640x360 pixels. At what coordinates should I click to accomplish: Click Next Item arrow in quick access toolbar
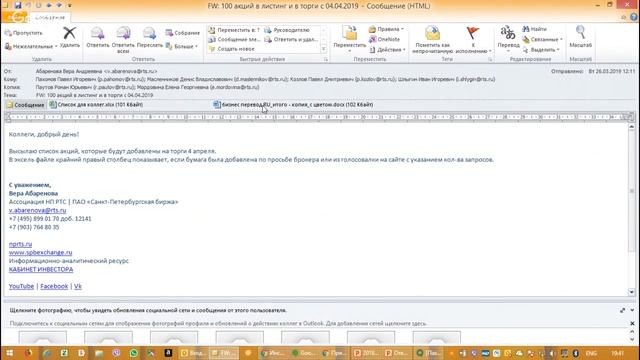click(x=59, y=5)
